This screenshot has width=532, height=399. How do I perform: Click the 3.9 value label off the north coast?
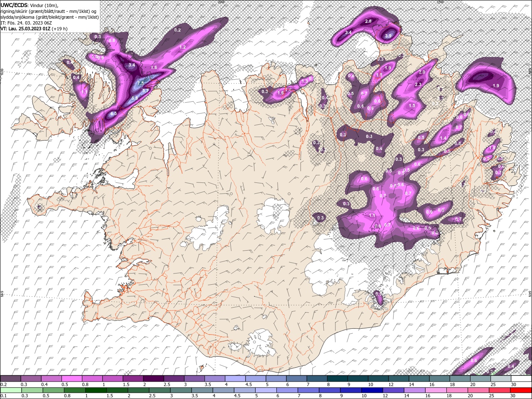pos(388,36)
